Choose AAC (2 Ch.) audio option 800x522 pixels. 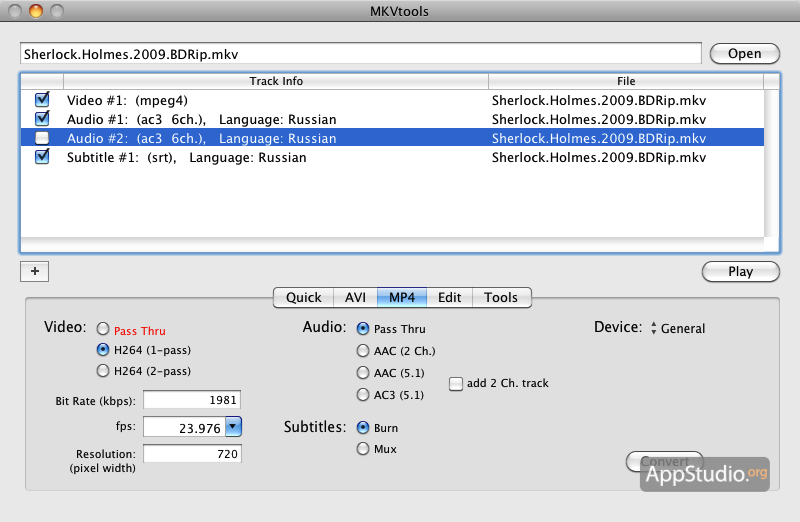[363, 351]
